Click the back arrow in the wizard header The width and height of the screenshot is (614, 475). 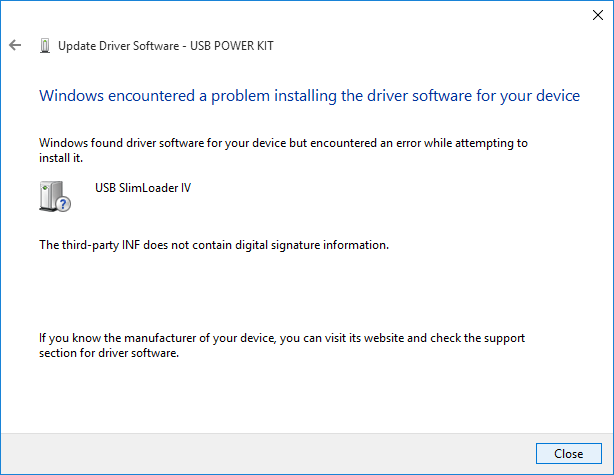pyautogui.click(x=15, y=45)
